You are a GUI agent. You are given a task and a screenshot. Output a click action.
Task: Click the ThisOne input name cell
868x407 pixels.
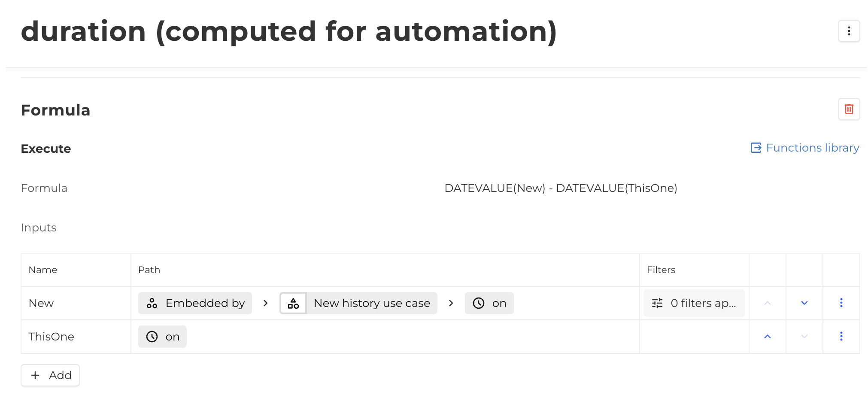click(x=51, y=337)
